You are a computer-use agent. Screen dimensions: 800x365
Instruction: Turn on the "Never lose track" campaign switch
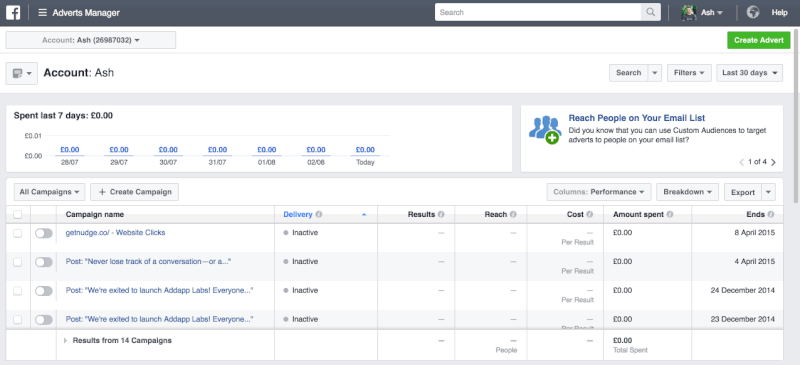click(x=44, y=262)
